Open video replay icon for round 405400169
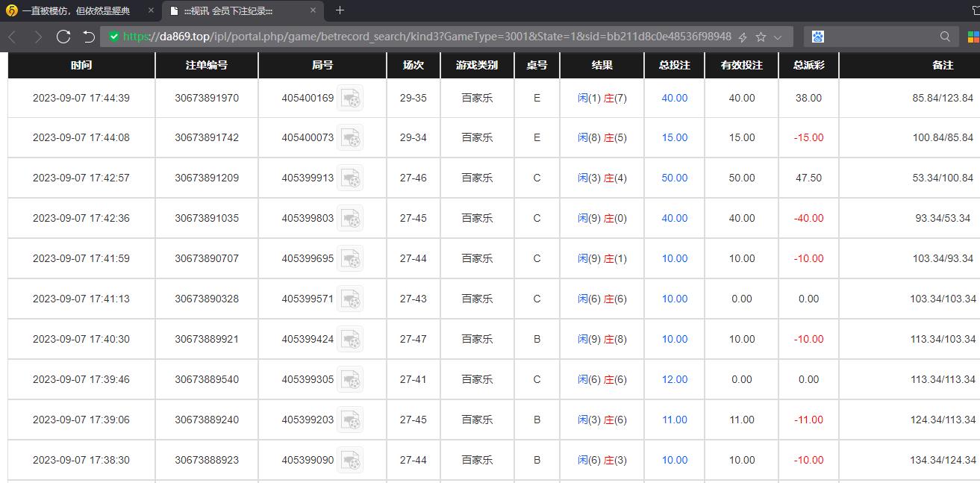This screenshot has width=980, height=483. coord(350,98)
